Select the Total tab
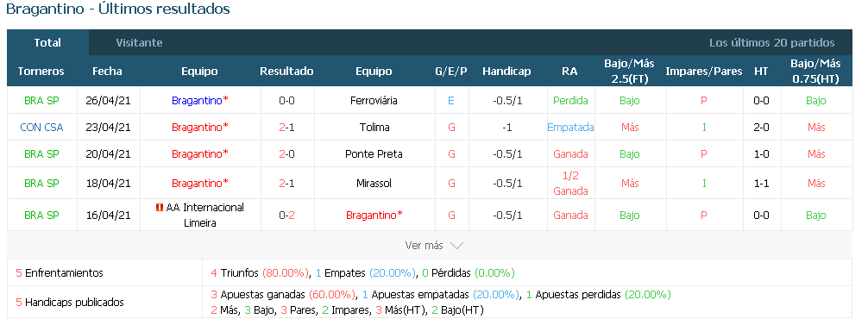 click(x=47, y=42)
